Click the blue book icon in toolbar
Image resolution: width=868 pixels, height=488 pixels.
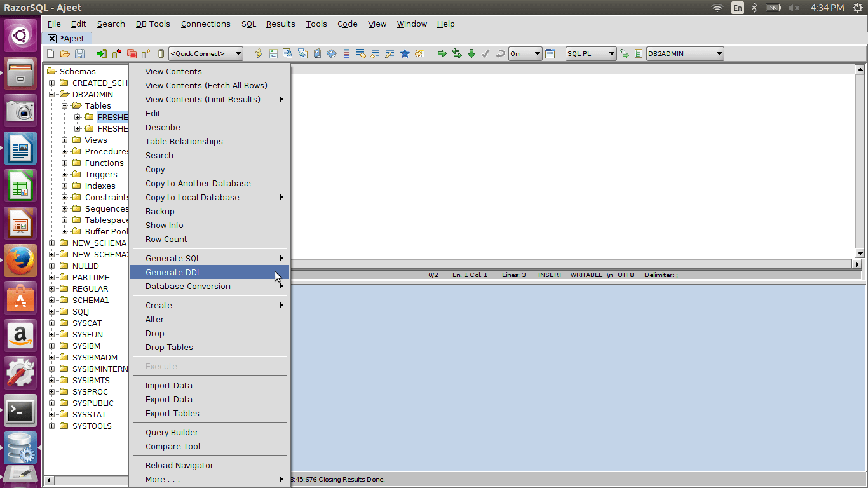pos(331,54)
